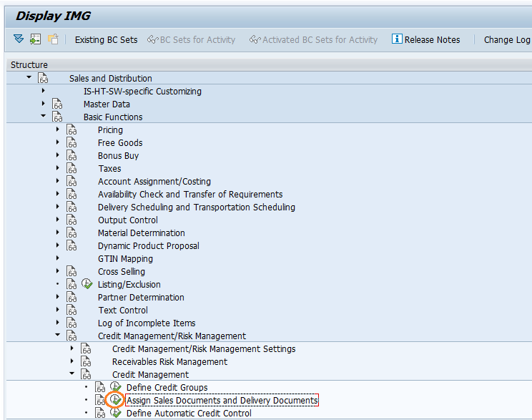Viewport: 532px width, 420px height.
Task: Collapse the Sales and Distribution node
Action: tap(29, 78)
